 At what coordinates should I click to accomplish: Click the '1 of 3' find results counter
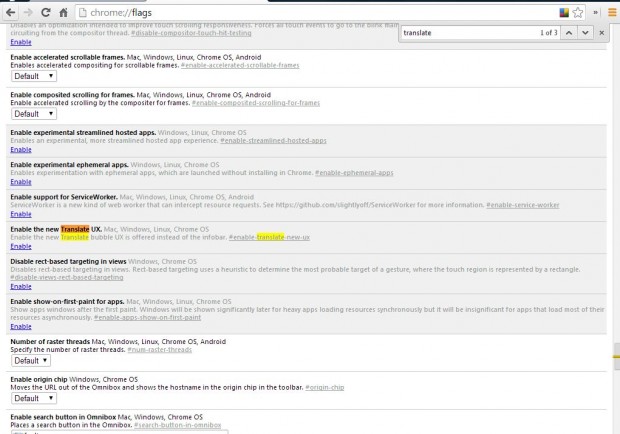548,33
